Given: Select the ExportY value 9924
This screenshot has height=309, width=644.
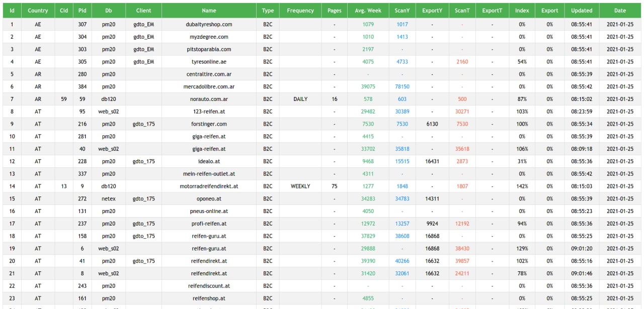Looking at the screenshot, I should tap(432, 224).
